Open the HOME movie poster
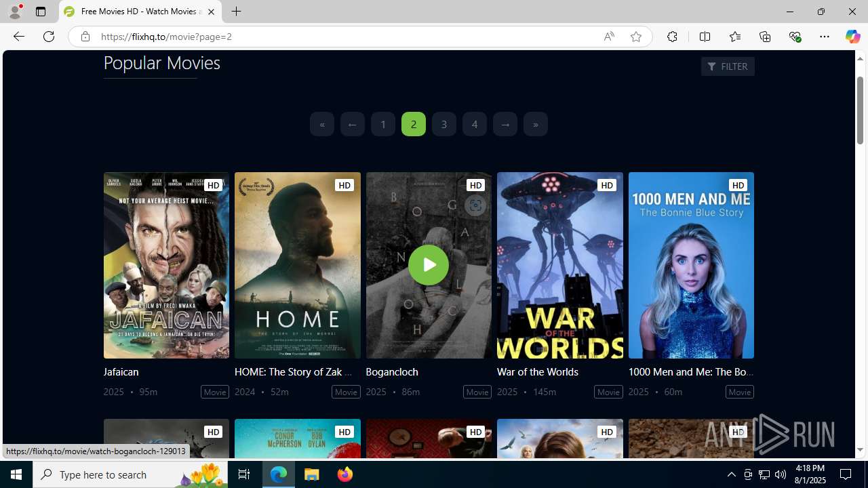The width and height of the screenshot is (868, 488). pyautogui.click(x=298, y=265)
